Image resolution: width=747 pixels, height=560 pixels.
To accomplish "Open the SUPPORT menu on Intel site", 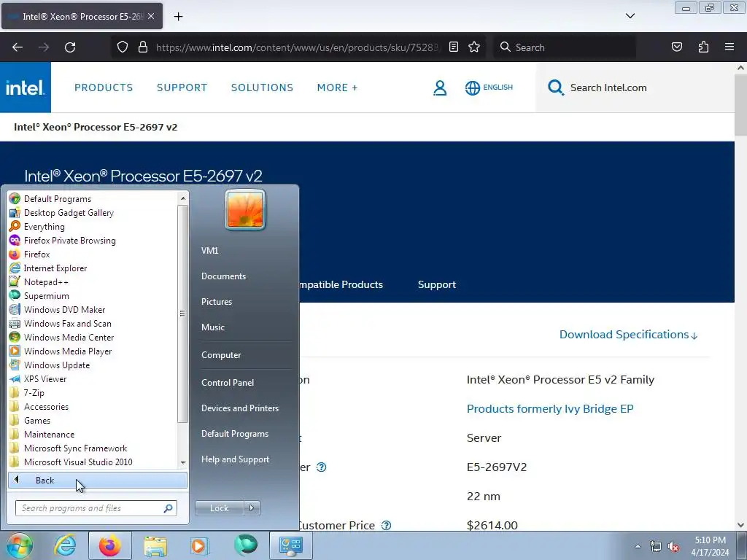I will pos(182,87).
